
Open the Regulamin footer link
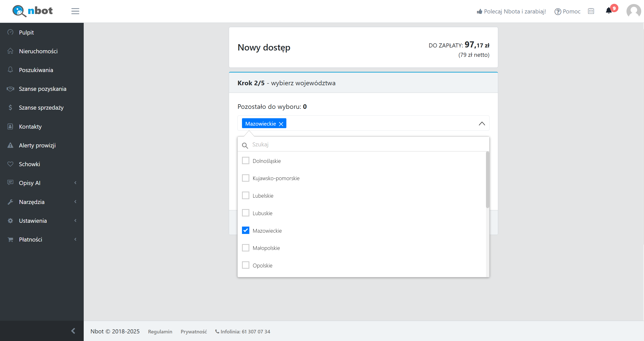click(x=160, y=332)
